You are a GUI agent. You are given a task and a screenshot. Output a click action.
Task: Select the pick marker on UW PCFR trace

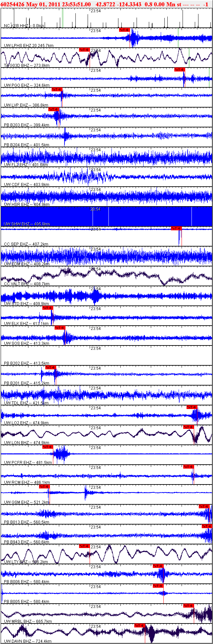(x=48, y=447)
